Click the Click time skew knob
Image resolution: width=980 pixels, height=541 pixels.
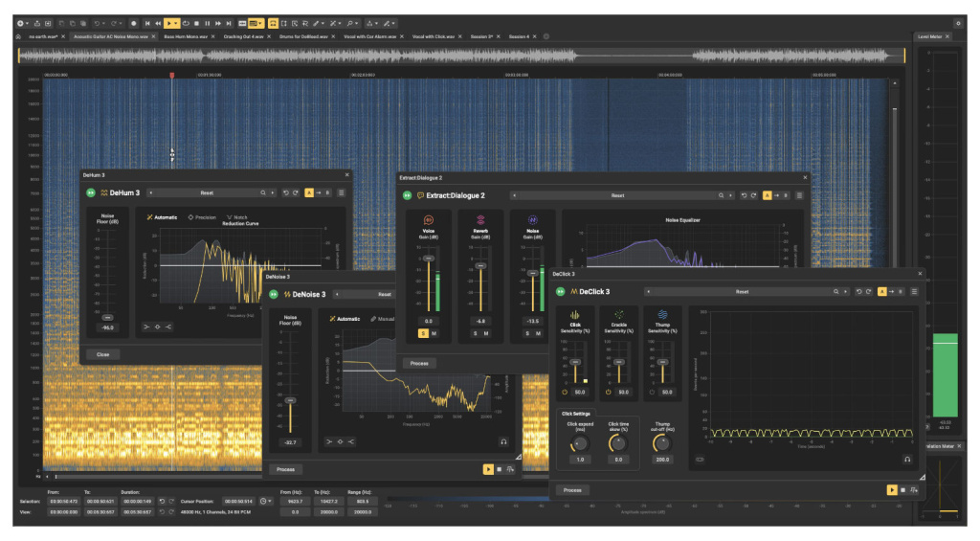617,443
